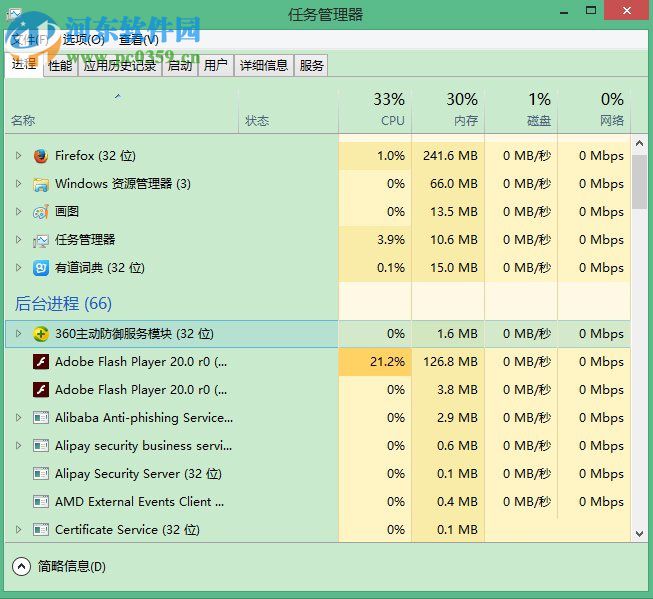Sort processes by CPU column
This screenshot has height=599, width=653.
pyautogui.click(x=375, y=111)
